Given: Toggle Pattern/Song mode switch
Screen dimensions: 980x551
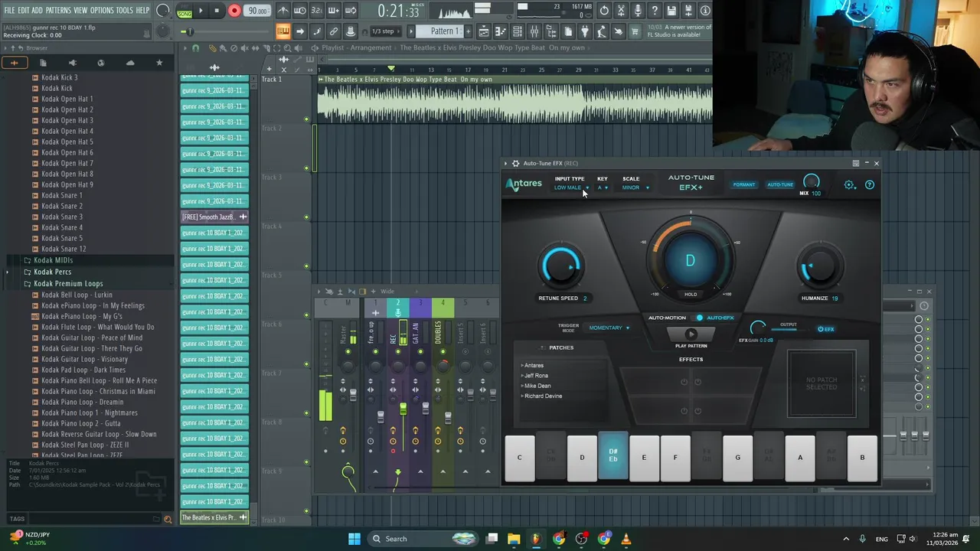Looking at the screenshot, I should point(185,11).
